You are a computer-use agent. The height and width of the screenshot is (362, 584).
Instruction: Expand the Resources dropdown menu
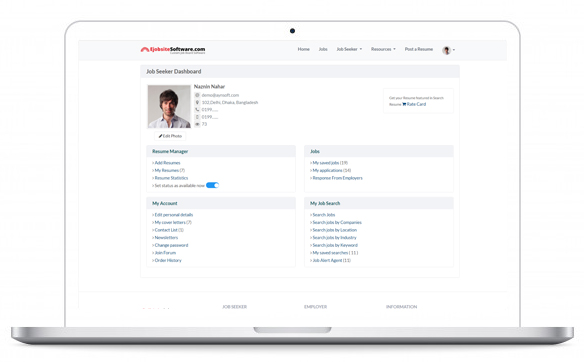click(383, 49)
